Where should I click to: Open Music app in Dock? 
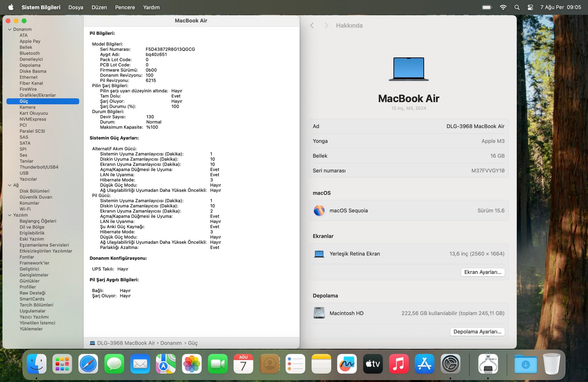pos(399,364)
